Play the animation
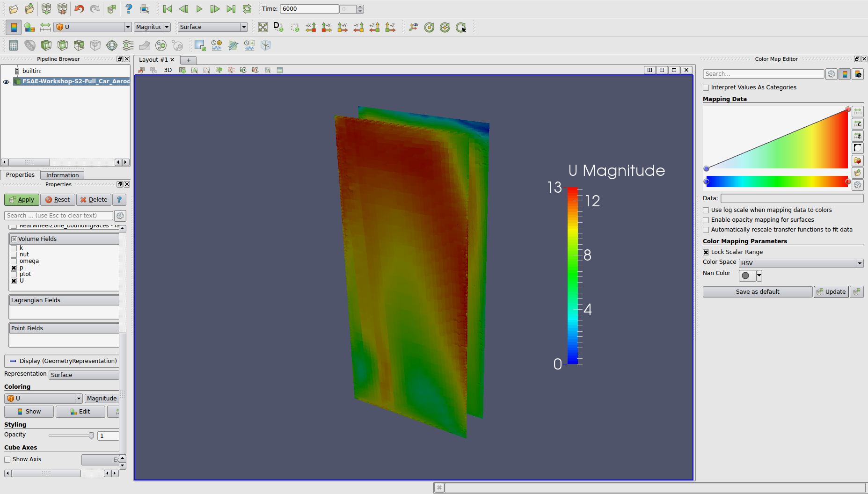 pyautogui.click(x=199, y=9)
